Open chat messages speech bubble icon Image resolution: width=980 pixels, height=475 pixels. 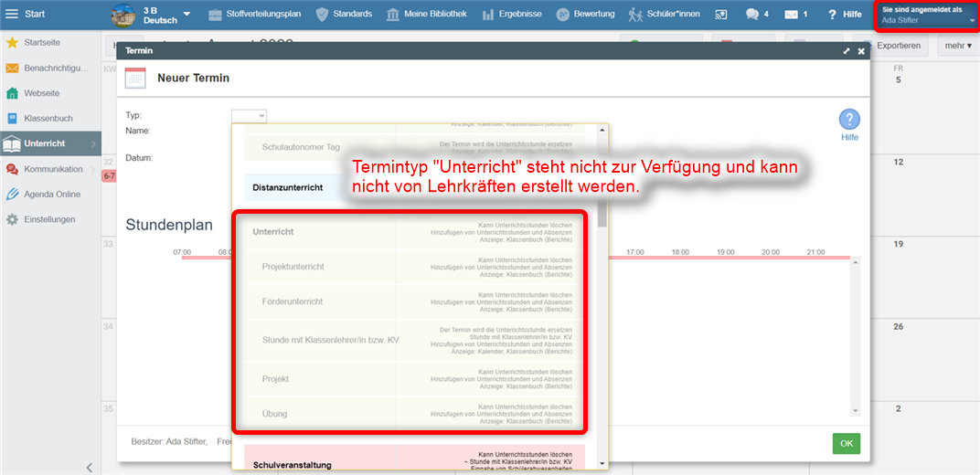pyautogui.click(x=752, y=15)
